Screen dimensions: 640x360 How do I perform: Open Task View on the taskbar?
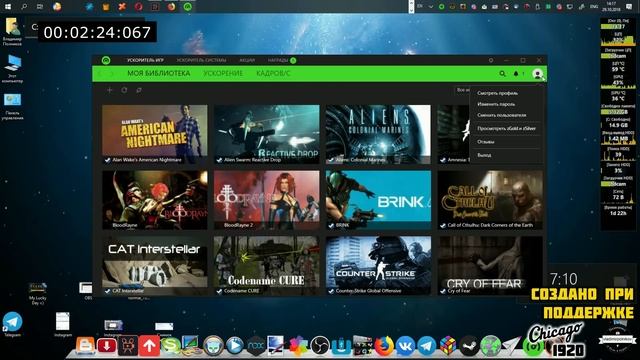[x=40, y=7]
